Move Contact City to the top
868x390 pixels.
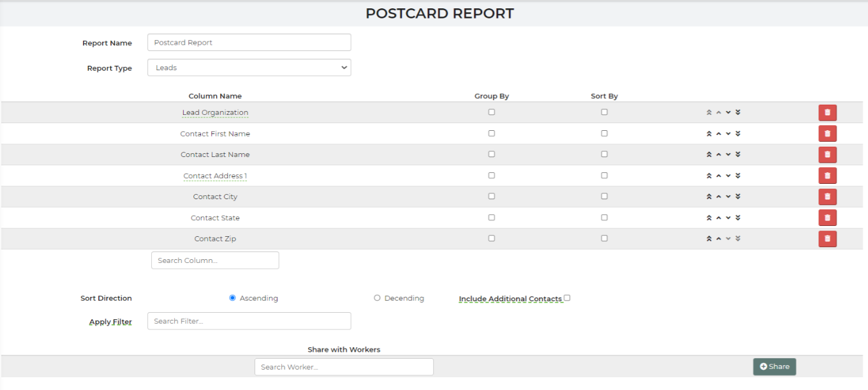coord(709,197)
